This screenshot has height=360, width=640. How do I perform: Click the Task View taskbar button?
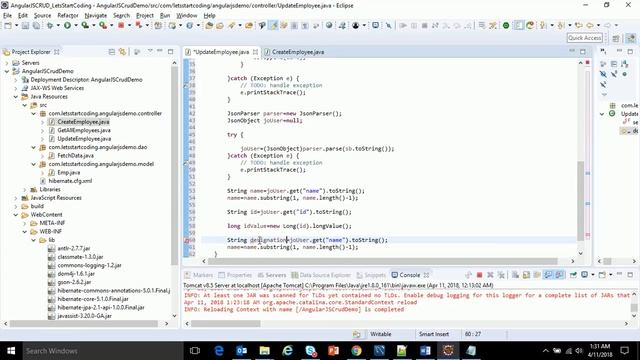(x=195, y=351)
